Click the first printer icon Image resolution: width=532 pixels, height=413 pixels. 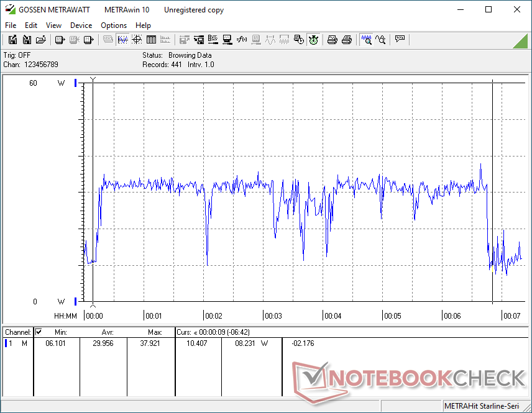332,40
